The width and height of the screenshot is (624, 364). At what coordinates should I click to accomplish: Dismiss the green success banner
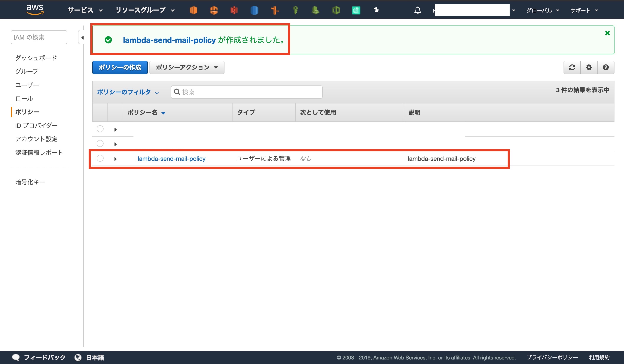(607, 33)
